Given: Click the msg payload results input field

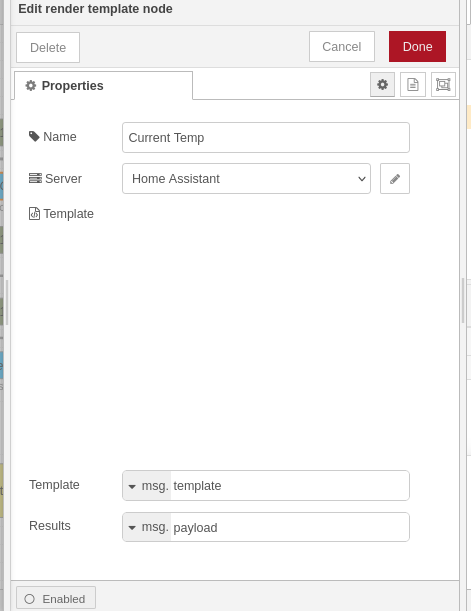Looking at the screenshot, I should 289,527.
